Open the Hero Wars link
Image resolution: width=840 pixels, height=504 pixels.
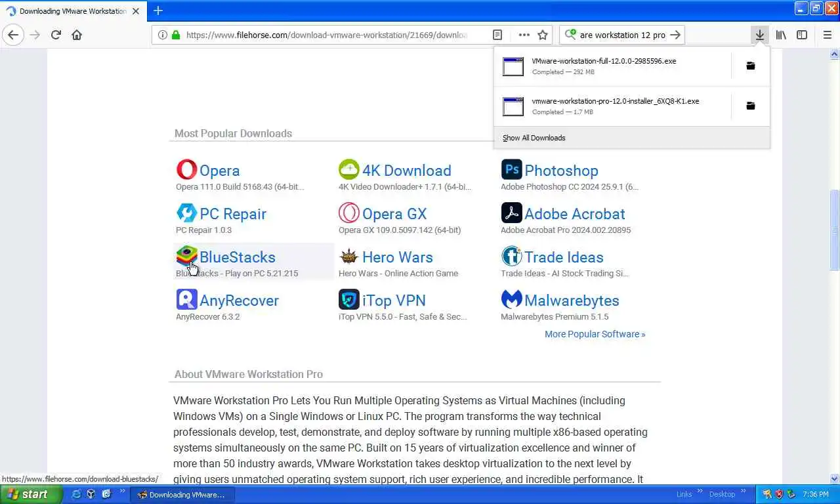[398, 257]
